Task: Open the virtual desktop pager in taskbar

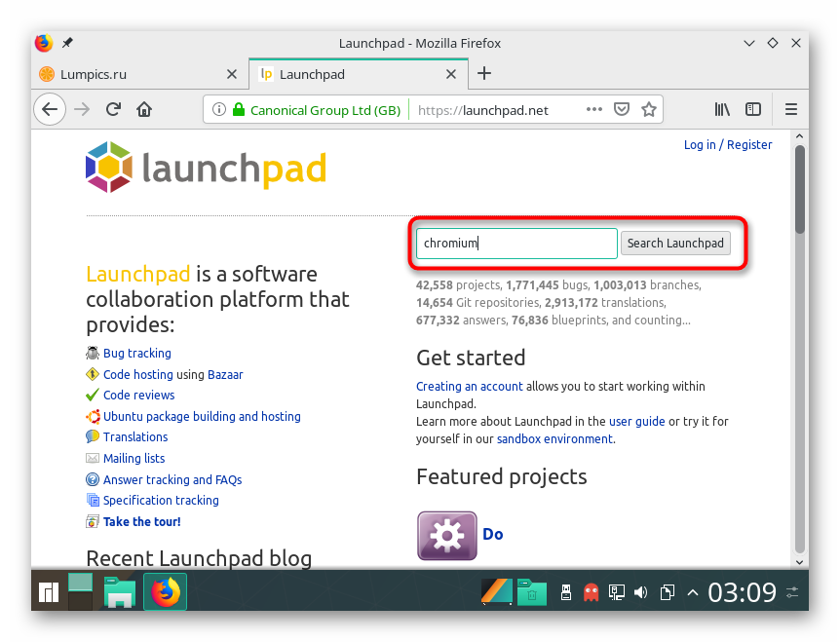Action: [80, 591]
